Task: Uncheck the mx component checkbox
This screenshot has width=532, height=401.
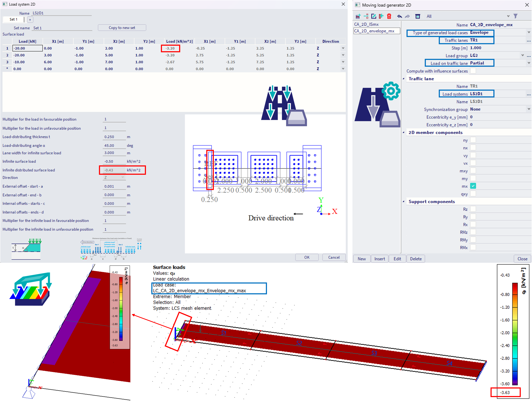Action: pyautogui.click(x=473, y=186)
